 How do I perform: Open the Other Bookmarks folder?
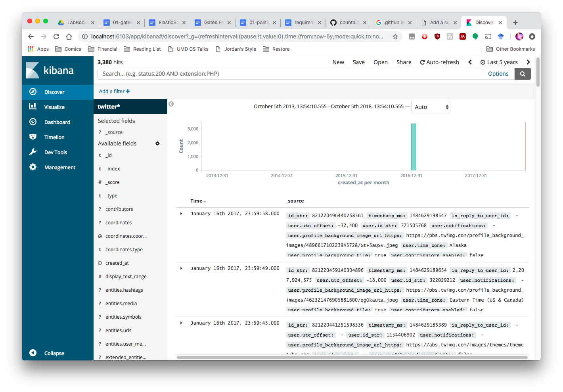click(x=511, y=49)
